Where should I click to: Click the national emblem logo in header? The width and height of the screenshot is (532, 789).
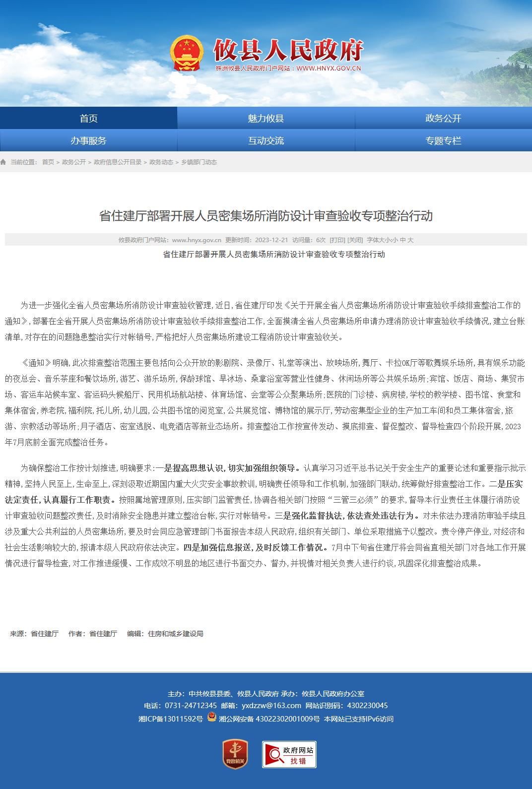coord(187,53)
